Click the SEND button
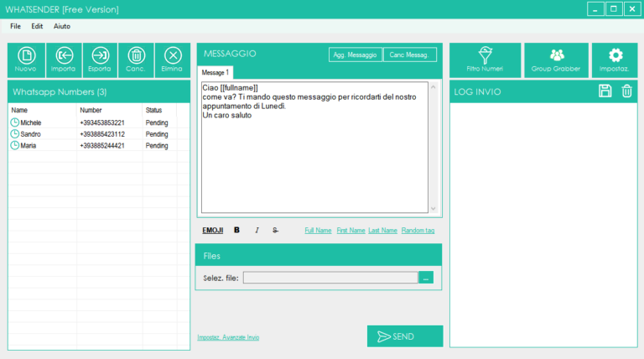The width and height of the screenshot is (644, 359). click(x=405, y=336)
